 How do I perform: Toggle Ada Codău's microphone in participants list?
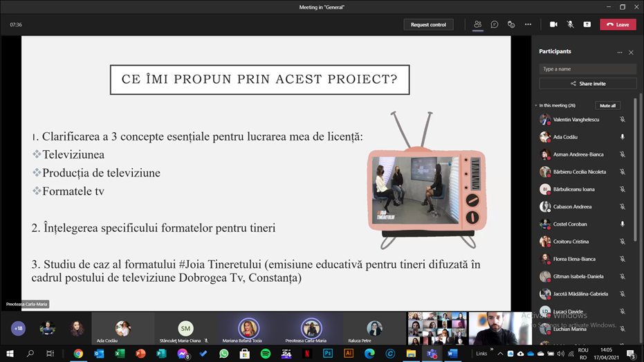[623, 137]
